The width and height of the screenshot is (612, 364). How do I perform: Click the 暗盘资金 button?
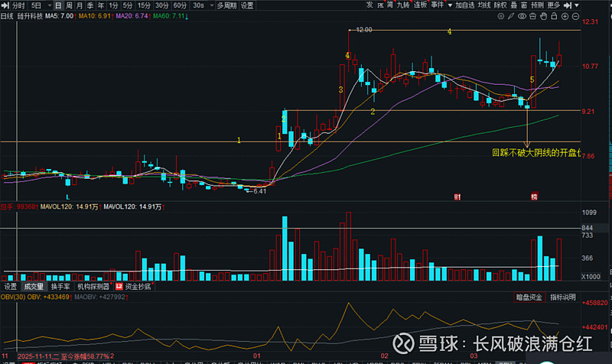point(528,297)
